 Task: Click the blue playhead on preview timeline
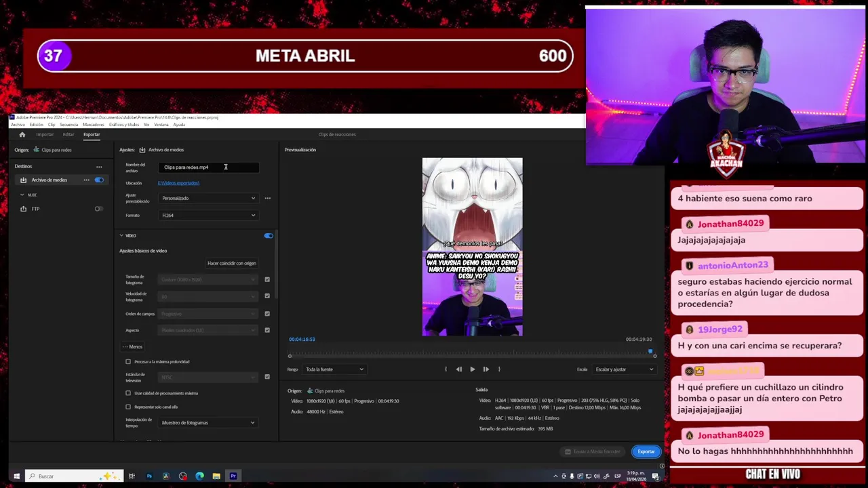[x=650, y=352]
